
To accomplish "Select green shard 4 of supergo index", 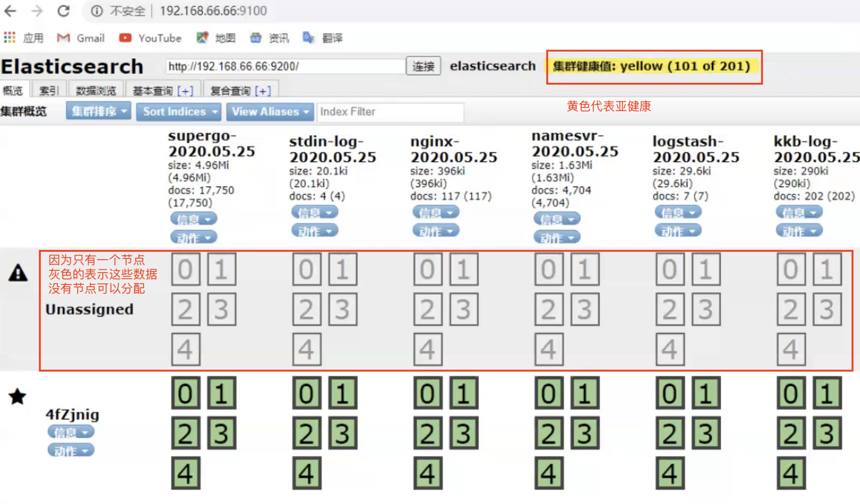I will coord(186,473).
